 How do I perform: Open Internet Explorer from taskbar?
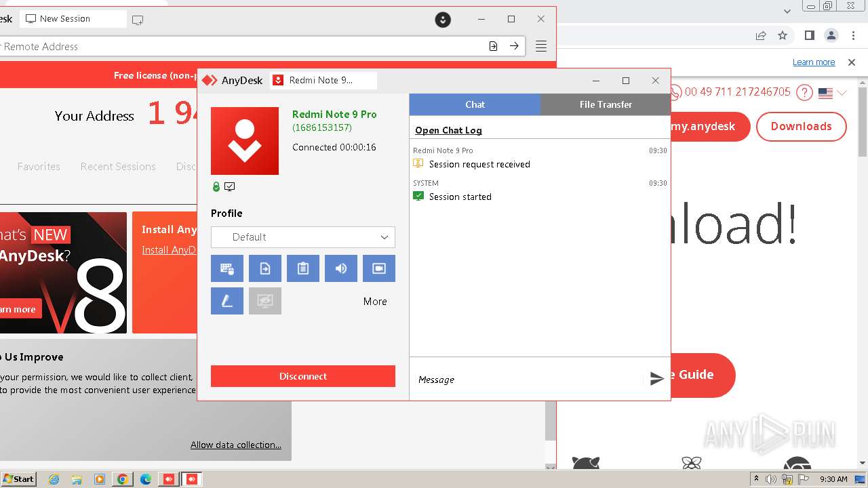[54, 479]
